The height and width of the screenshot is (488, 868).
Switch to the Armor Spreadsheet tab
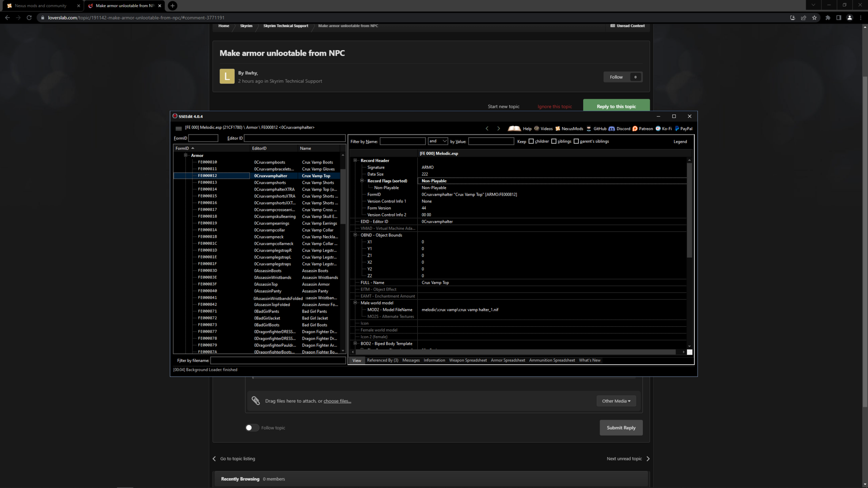508,361
